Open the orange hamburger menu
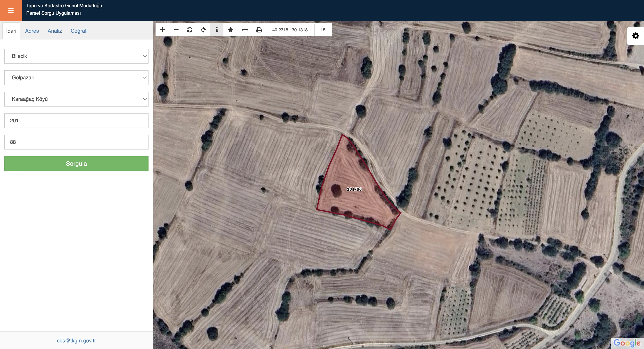644x349 pixels. tap(11, 11)
